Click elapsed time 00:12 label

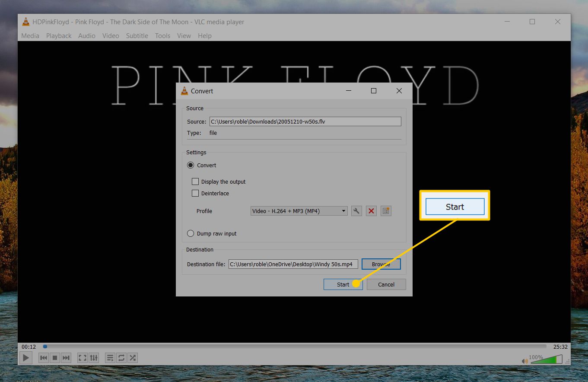click(29, 347)
